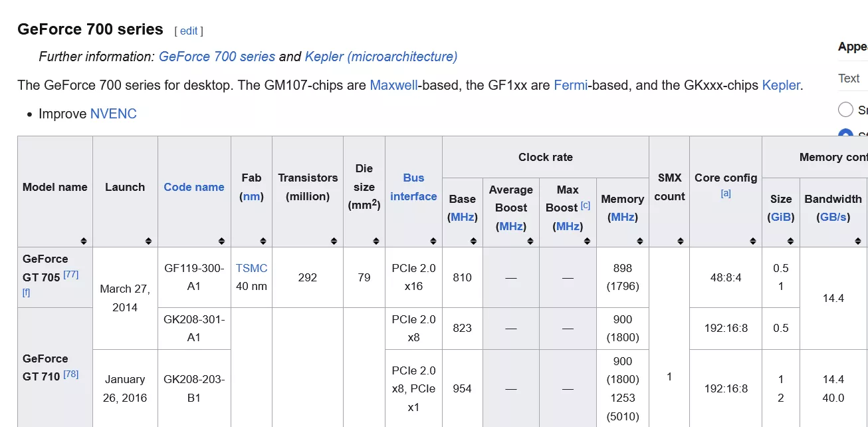Sort by SMX count column arrows
The image size is (868, 427).
[x=681, y=241]
